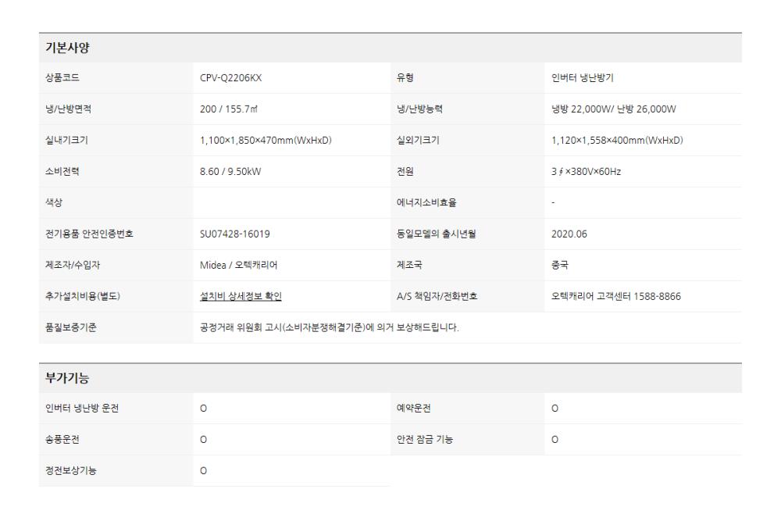Screen dimensions: 781x532
Task: Click the 200 / 155.7㎡ area value
Action: (232, 109)
